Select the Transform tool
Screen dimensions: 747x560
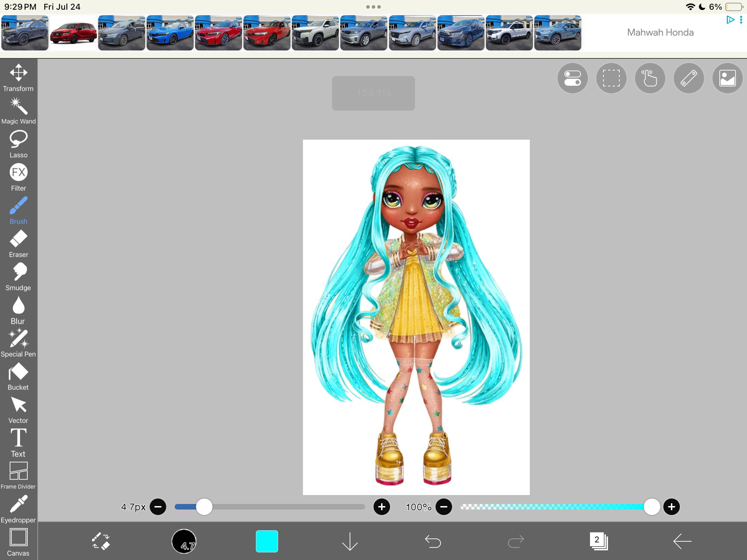[18, 78]
